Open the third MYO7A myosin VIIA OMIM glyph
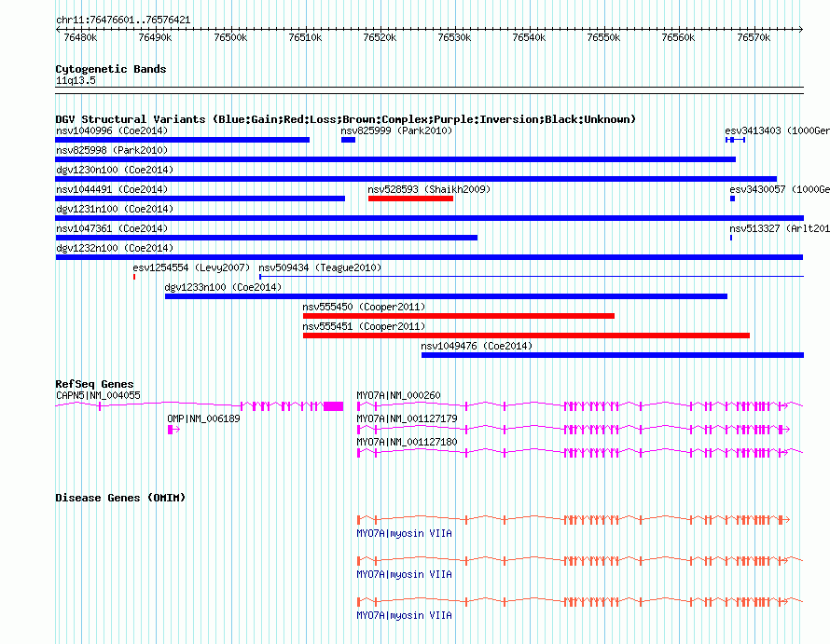Image resolution: width=830 pixels, height=644 pixels. [x=580, y=602]
